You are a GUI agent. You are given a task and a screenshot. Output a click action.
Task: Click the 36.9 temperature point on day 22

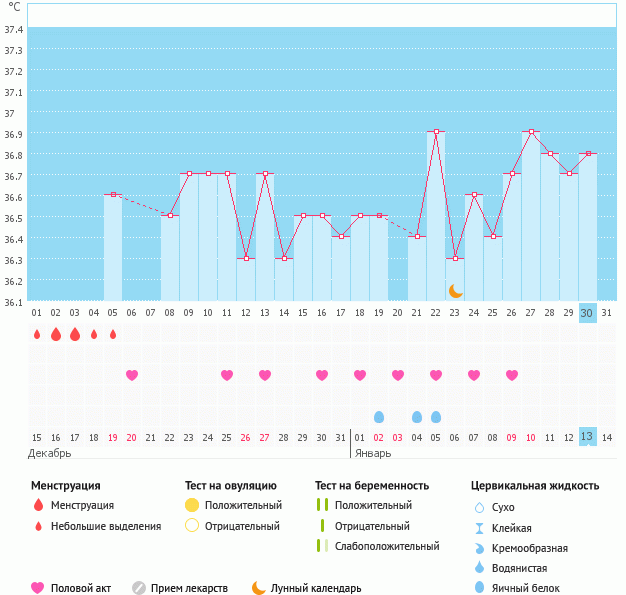pos(436,131)
